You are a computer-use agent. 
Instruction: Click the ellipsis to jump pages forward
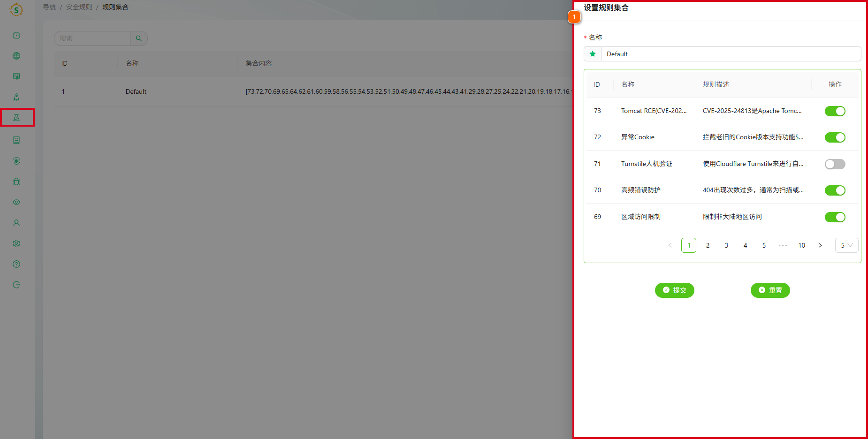click(783, 245)
